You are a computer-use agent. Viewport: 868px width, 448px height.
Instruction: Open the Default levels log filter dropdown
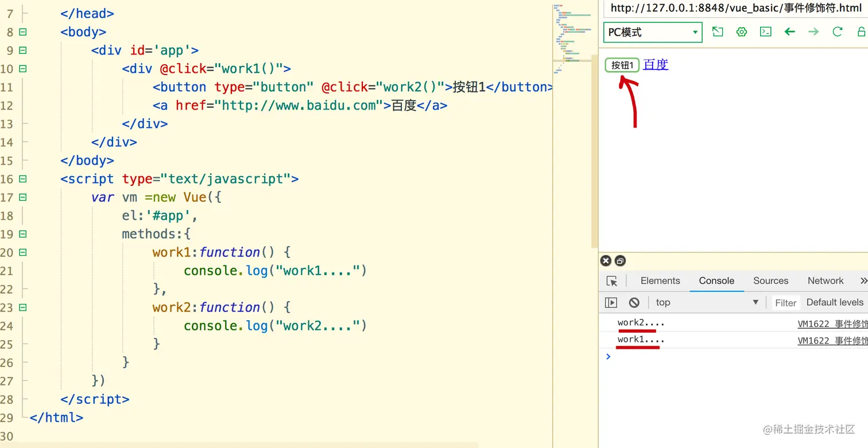coord(836,302)
